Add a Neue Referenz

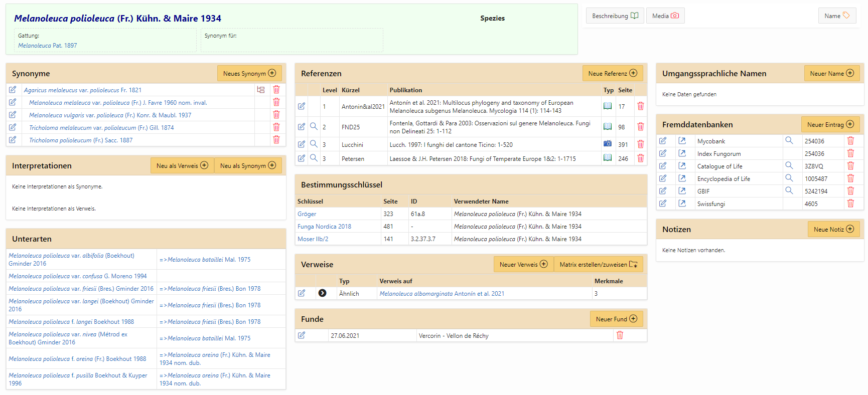click(612, 73)
